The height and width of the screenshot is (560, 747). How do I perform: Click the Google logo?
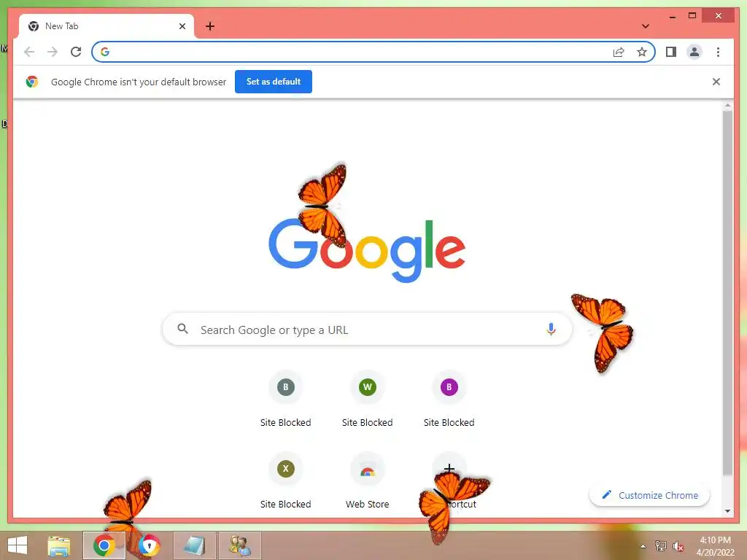pos(367,250)
